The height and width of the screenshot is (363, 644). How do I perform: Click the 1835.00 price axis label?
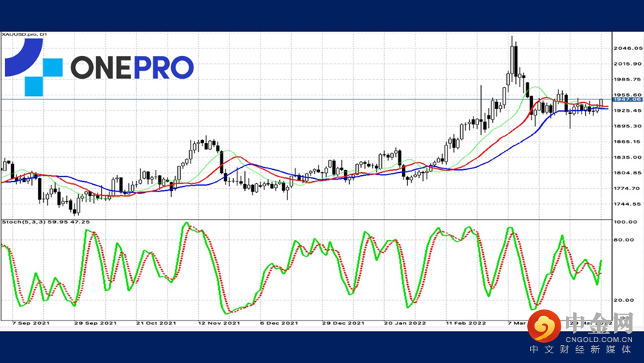(x=628, y=157)
